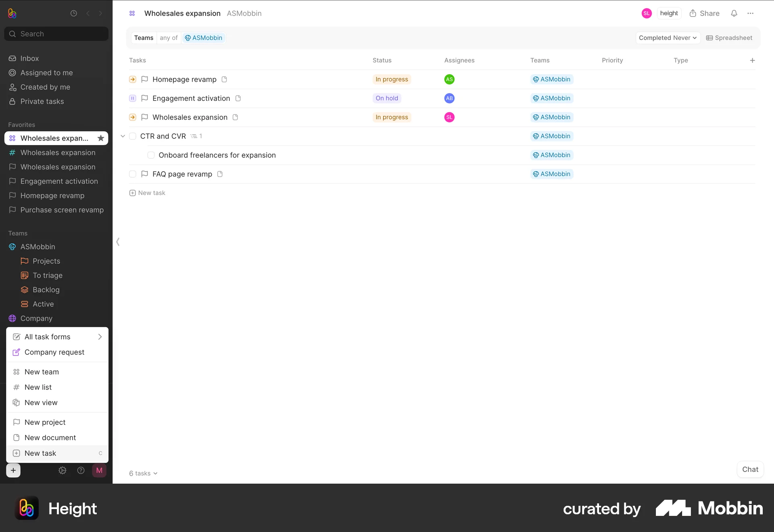Choose Company request task form

point(54,352)
